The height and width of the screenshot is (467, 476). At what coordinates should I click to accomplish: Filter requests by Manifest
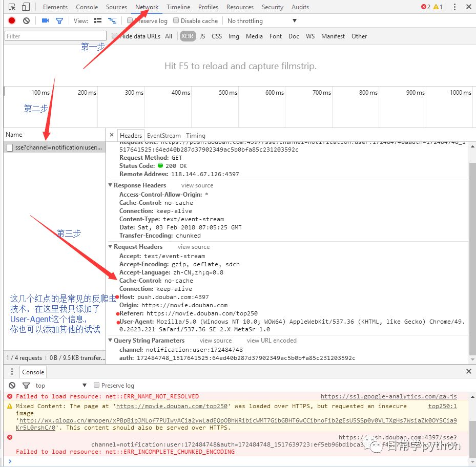(333, 36)
